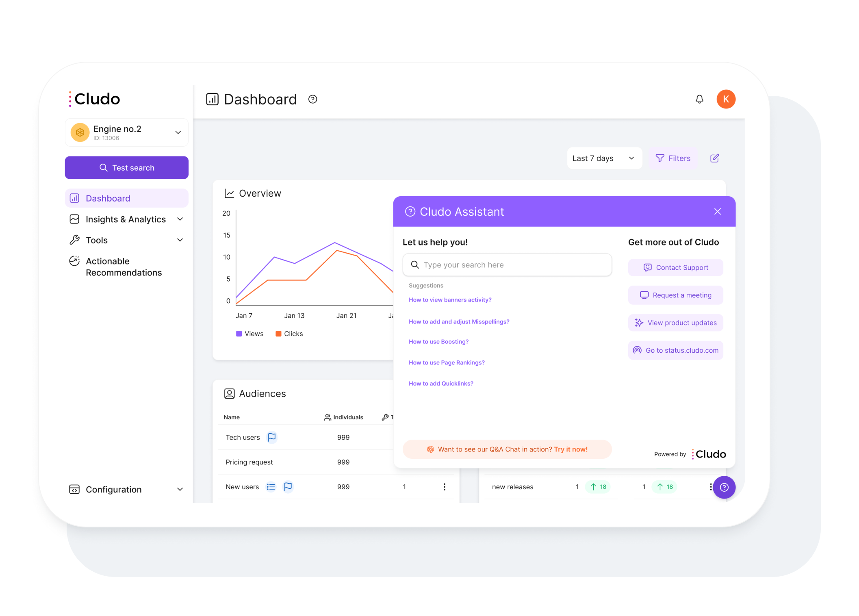The width and height of the screenshot is (859, 616).
Task: Open 'How to use Page Rankings?' suggestion
Action: click(x=447, y=363)
